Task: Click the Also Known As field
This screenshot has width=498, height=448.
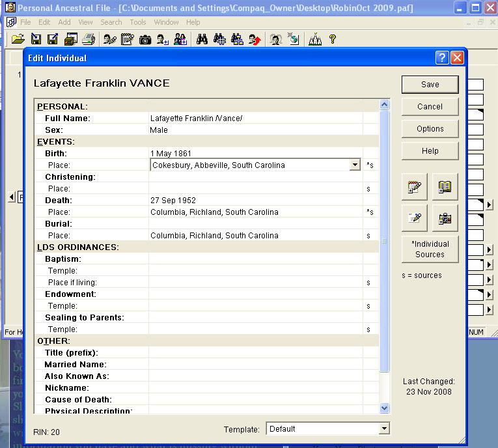Action: click(256, 376)
